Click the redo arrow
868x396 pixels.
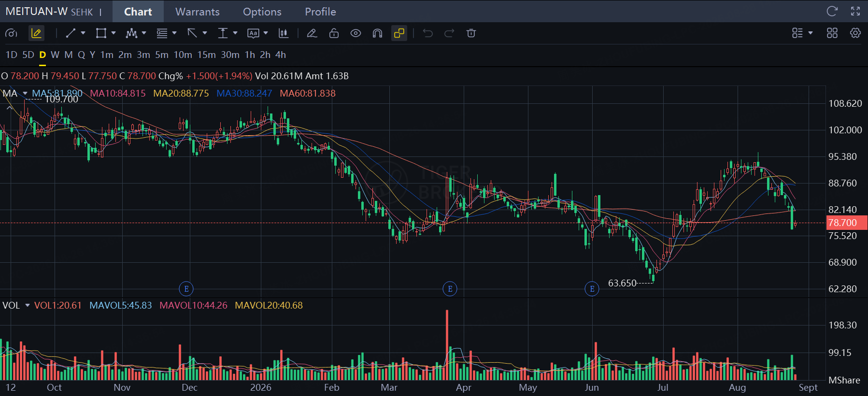point(449,33)
